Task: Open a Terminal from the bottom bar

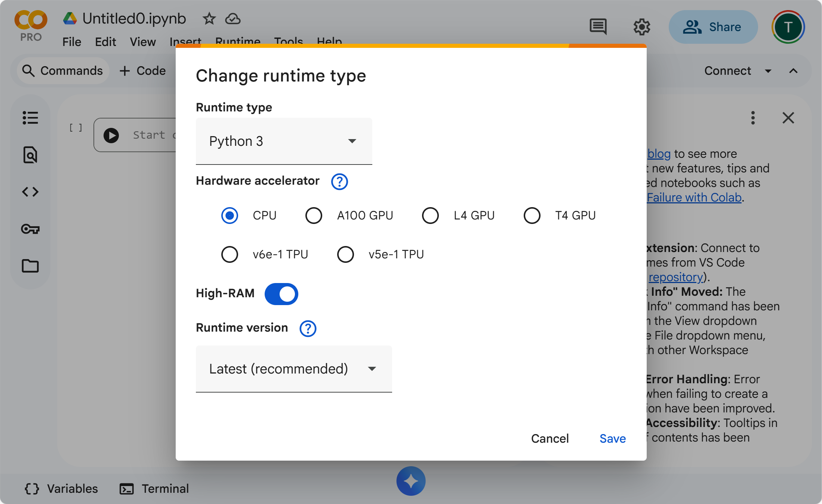Action: (x=153, y=488)
